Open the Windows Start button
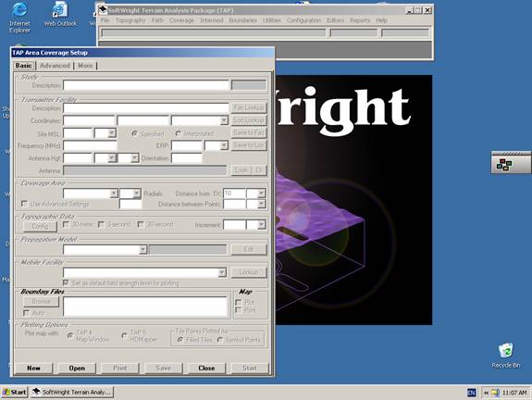This screenshot has width=532, height=400. [15, 393]
